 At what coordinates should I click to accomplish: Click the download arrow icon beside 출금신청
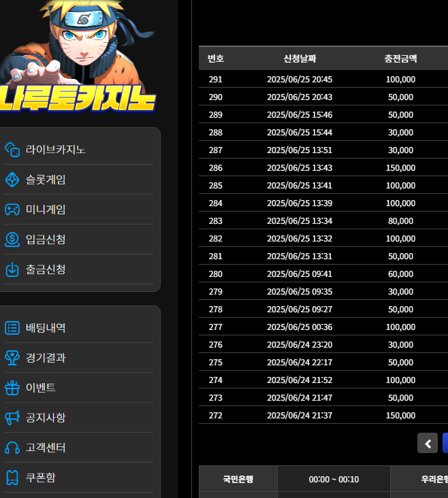[x=12, y=269]
